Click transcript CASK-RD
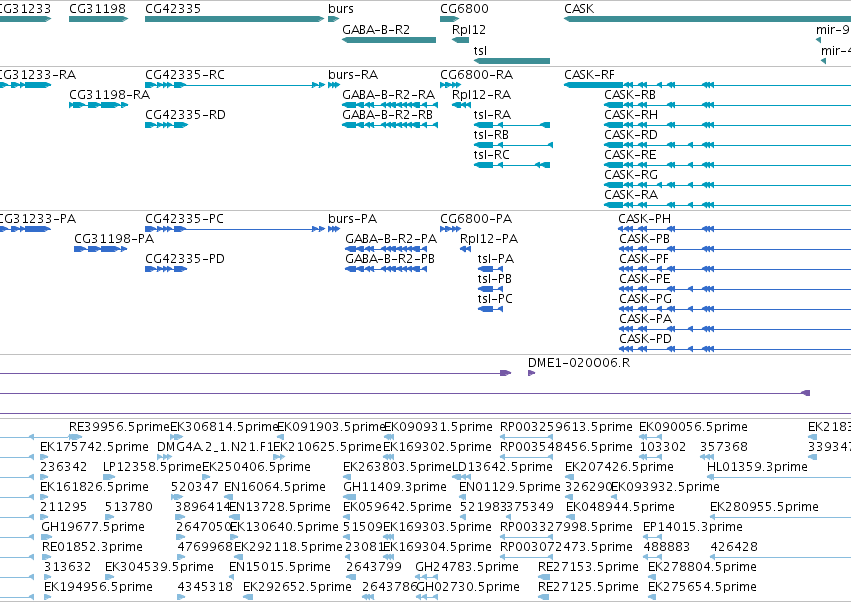The width and height of the screenshot is (851, 602). tap(727, 145)
